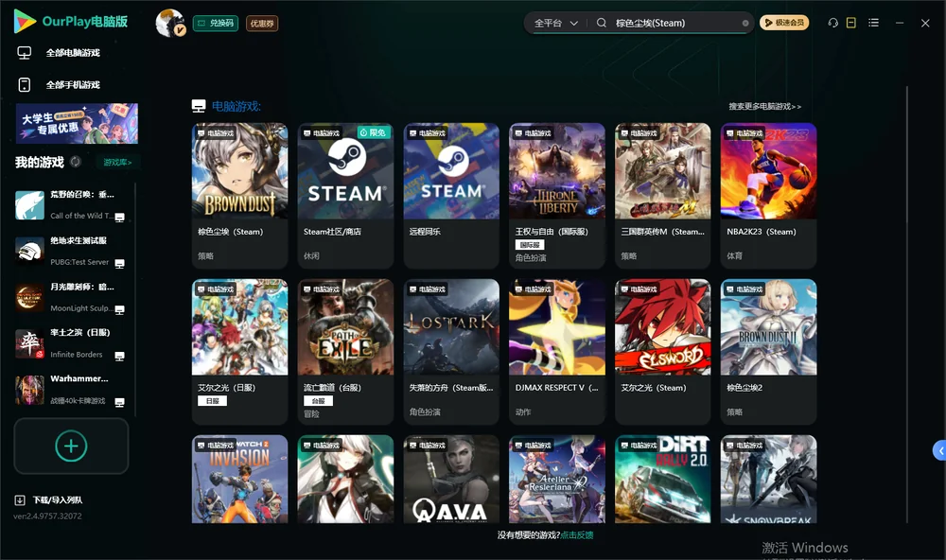Open 艾尔之光 (Steam) Elsword card
This screenshot has height=560, width=946.
662,351
